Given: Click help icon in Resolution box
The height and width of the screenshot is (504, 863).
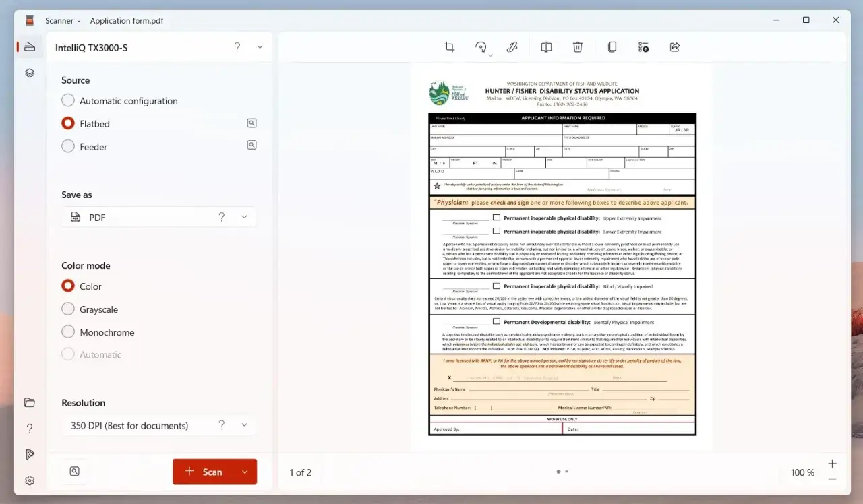Looking at the screenshot, I should click(221, 425).
